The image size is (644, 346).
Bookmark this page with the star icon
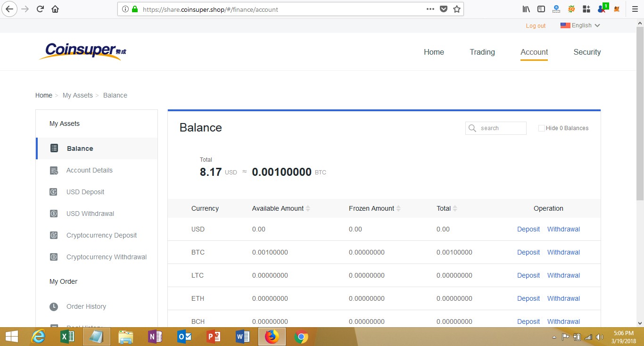point(456,9)
